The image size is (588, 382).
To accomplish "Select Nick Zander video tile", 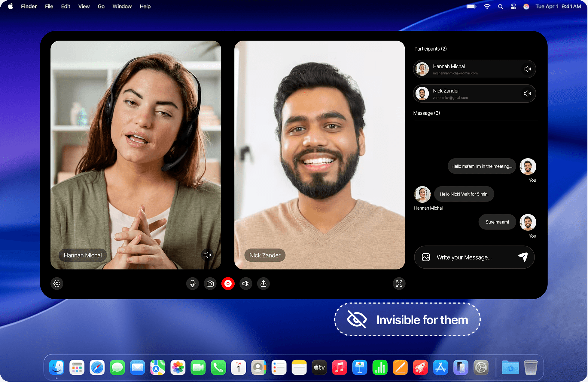I will click(319, 155).
